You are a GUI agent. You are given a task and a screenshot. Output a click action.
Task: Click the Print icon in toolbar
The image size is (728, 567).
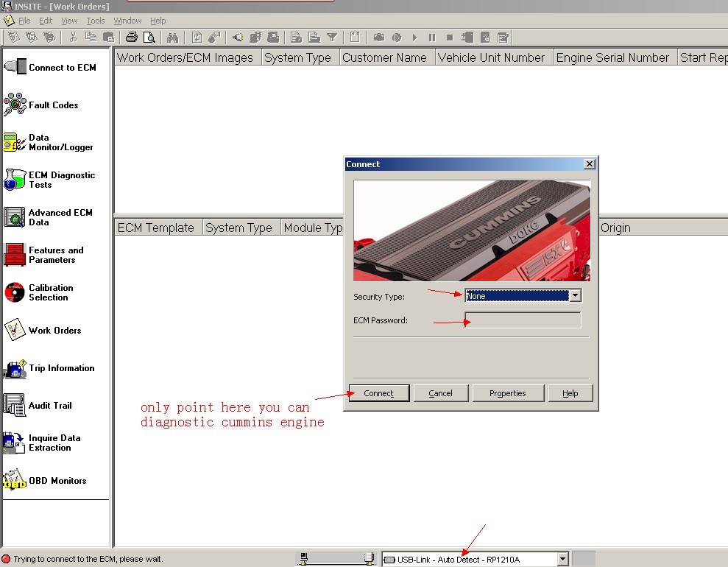tap(131, 37)
